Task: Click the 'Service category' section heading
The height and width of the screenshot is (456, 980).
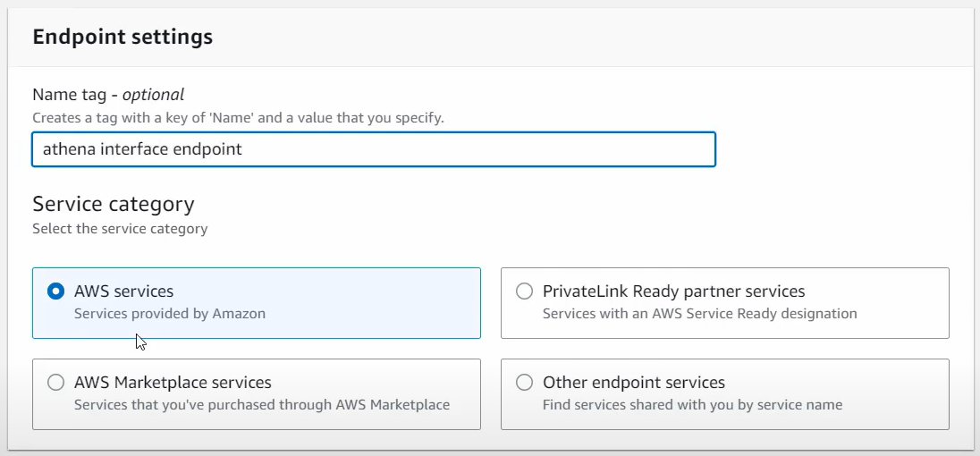Action: pos(113,204)
